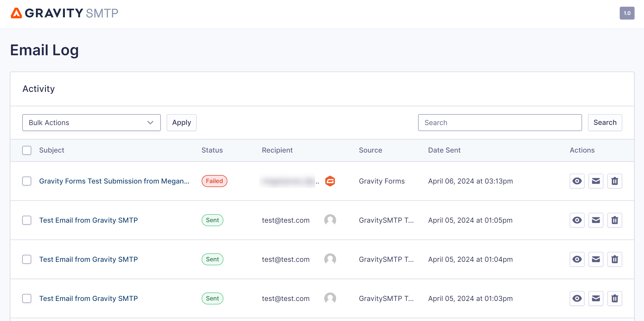The width and height of the screenshot is (644, 321).
Task: Resend the email sent at 01:05pm
Action: point(596,220)
